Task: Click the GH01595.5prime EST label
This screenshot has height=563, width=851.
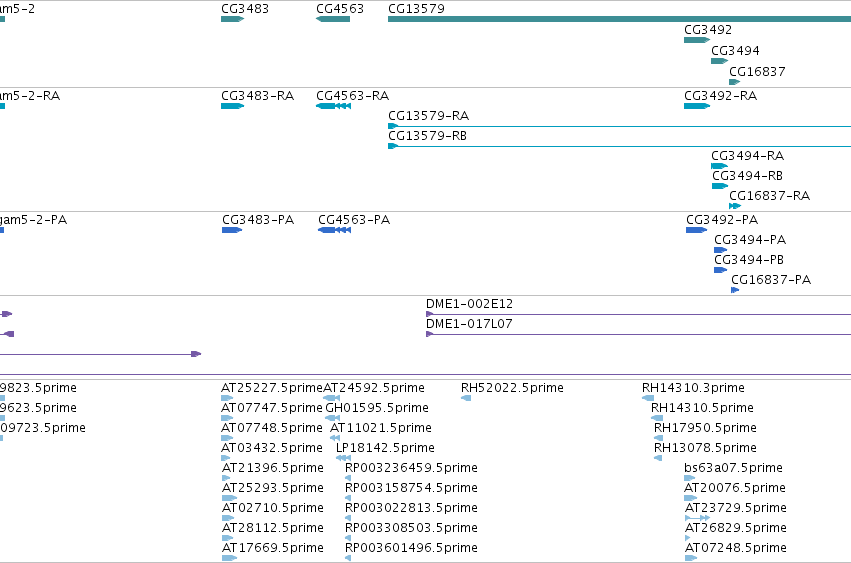Action: pyautogui.click(x=377, y=408)
